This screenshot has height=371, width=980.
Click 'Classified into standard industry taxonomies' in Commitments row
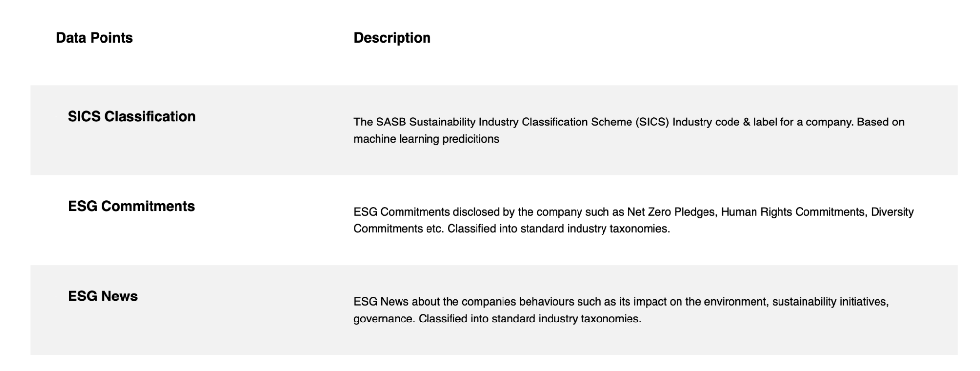click(x=558, y=229)
